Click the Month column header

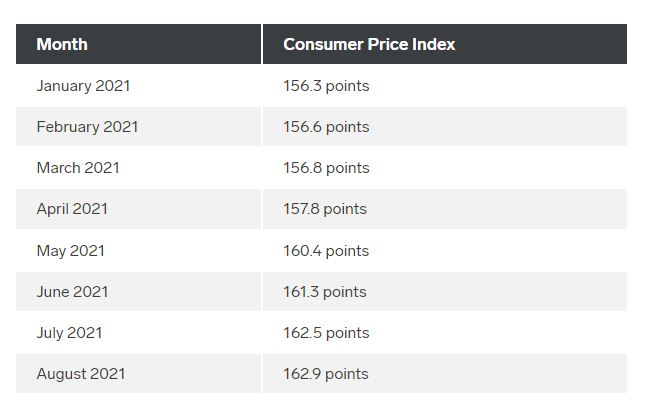coord(138,44)
